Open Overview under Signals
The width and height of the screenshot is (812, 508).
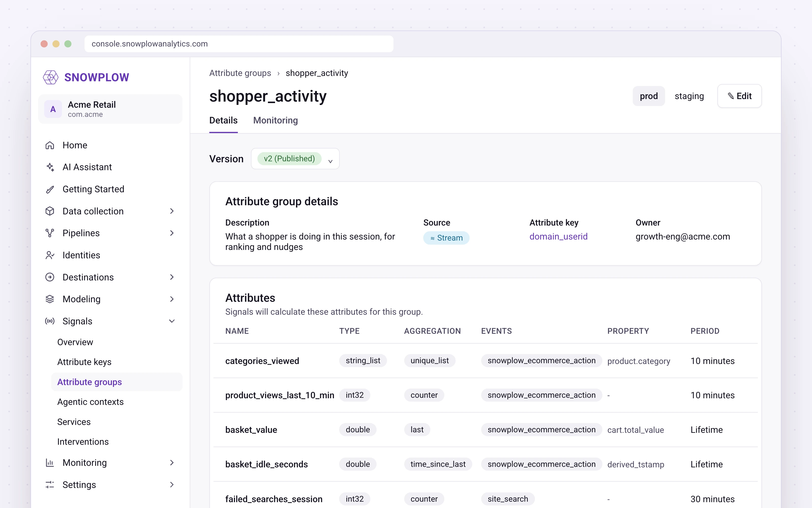point(75,342)
